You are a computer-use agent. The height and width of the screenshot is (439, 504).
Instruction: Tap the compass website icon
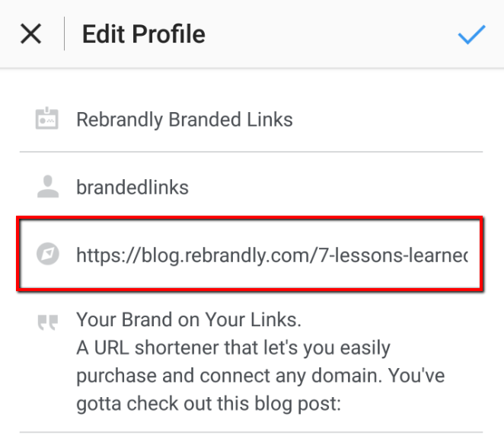(x=48, y=254)
